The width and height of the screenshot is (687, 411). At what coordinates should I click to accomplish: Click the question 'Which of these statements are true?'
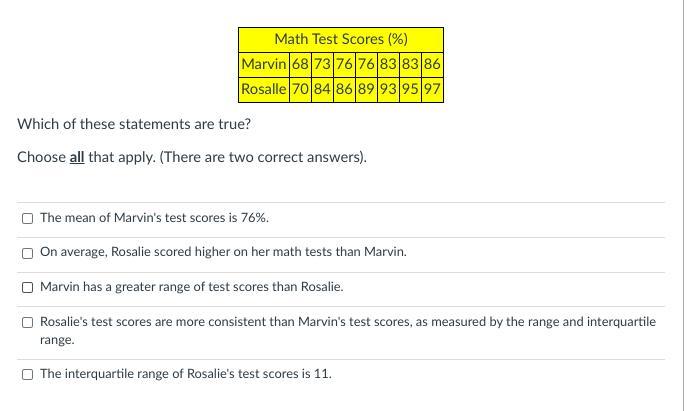click(x=134, y=124)
